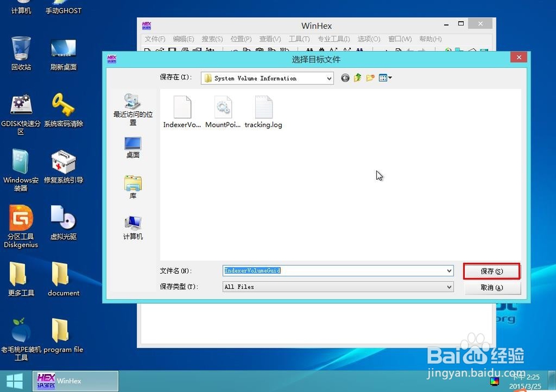Go to 桌面 in places bar
The image size is (556, 392).
pyautogui.click(x=133, y=147)
